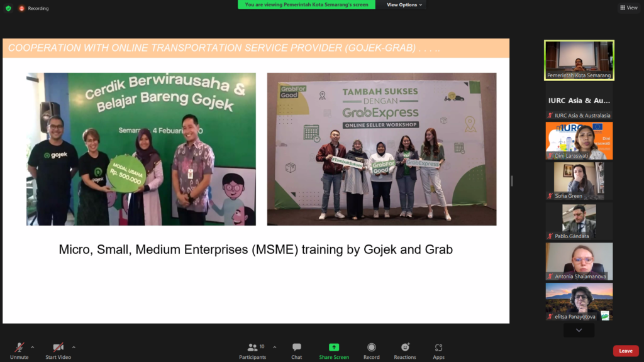Click the green encryption shield icon
The image size is (644, 362).
8,8
